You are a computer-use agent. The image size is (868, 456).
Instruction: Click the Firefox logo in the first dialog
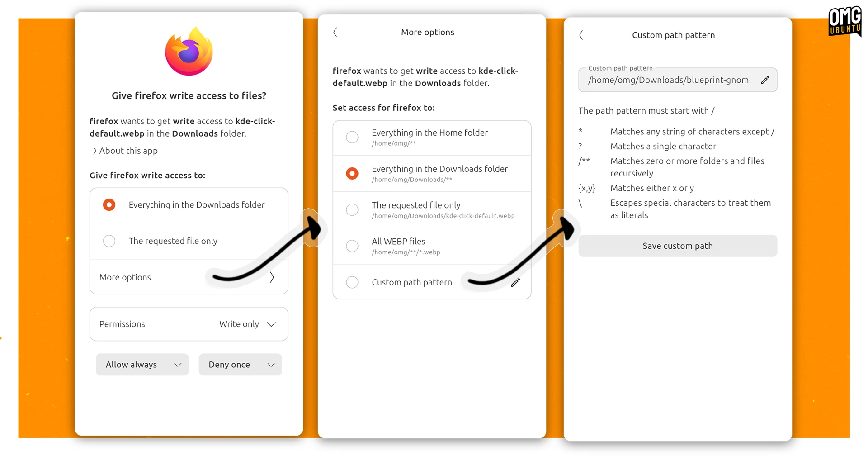189,51
